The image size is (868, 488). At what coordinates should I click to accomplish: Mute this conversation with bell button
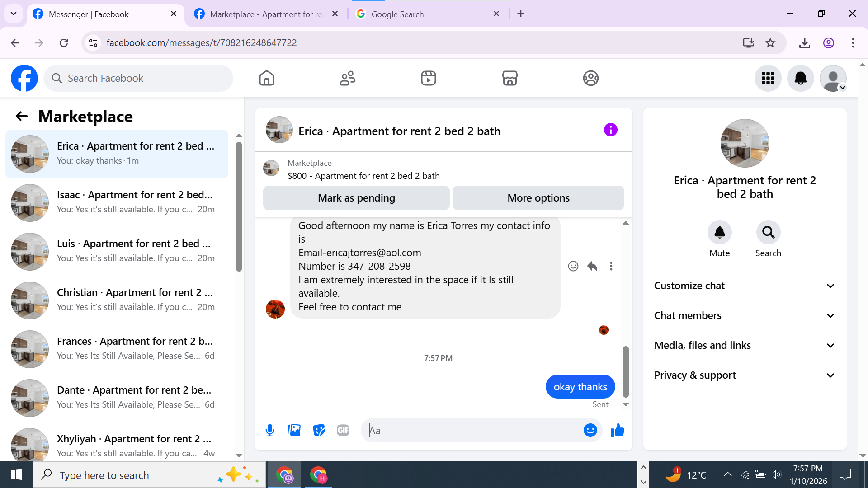(719, 232)
